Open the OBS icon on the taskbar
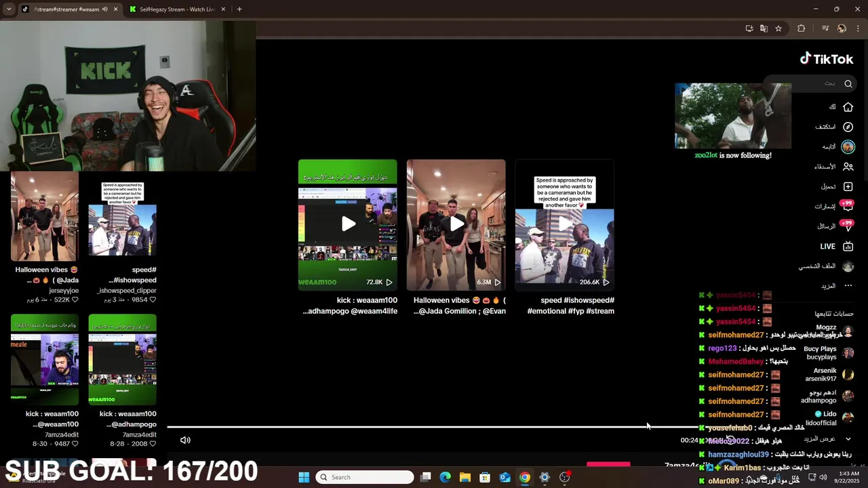This screenshot has height=488, width=868. pos(564,477)
